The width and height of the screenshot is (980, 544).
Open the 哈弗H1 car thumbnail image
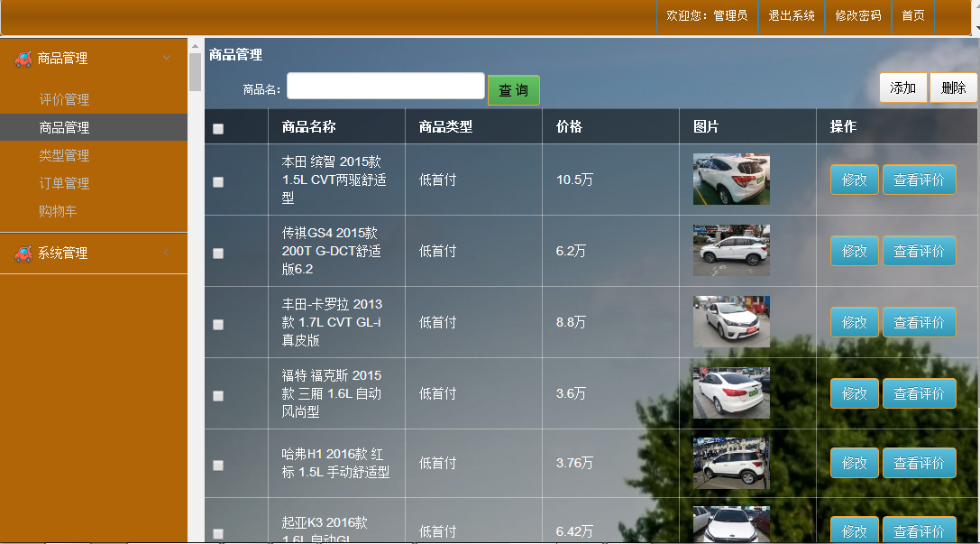(x=731, y=463)
